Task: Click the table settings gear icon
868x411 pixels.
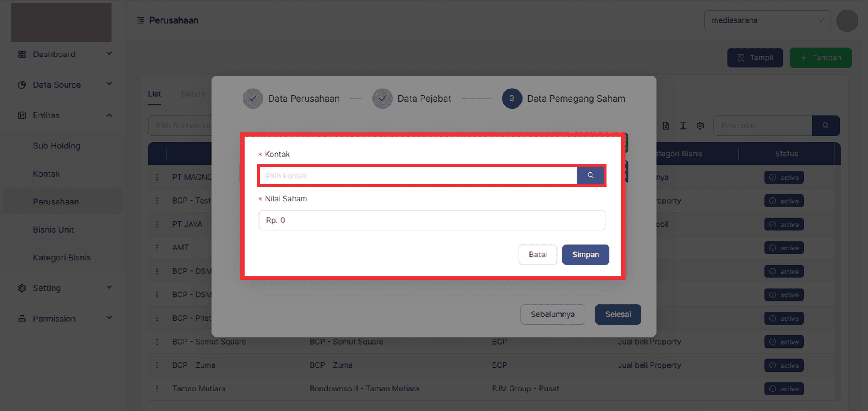Action: coord(700,126)
